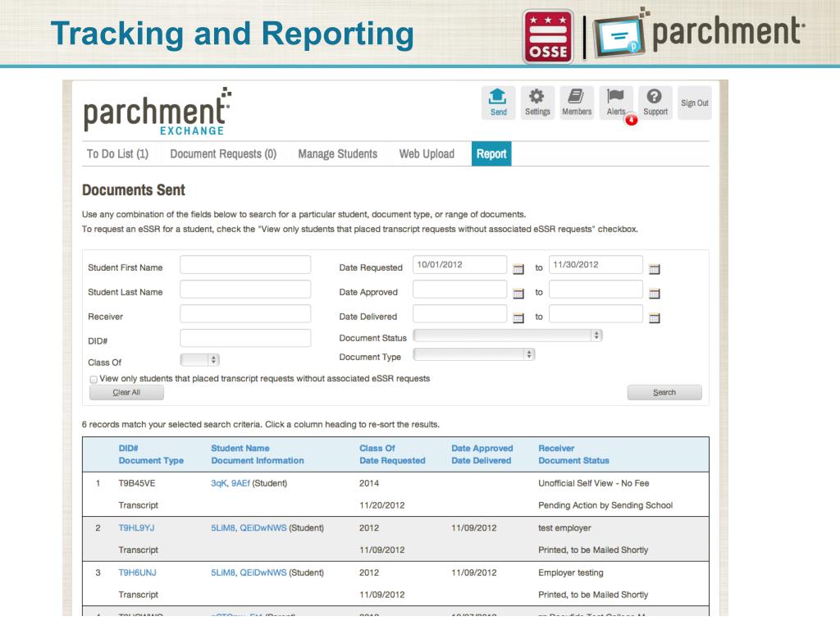
Task: Sort by Date Requested heading
Action: [392, 461]
